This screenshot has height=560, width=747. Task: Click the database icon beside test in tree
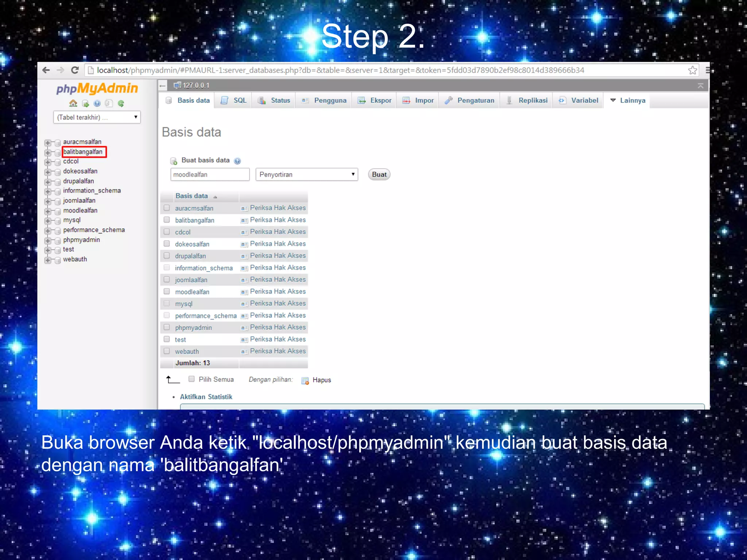[x=58, y=250]
